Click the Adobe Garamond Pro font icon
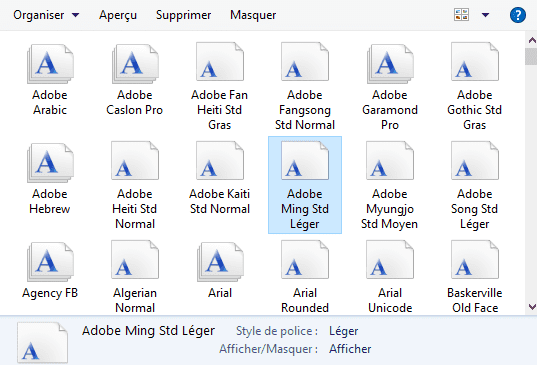The height and width of the screenshot is (365, 537). point(390,63)
